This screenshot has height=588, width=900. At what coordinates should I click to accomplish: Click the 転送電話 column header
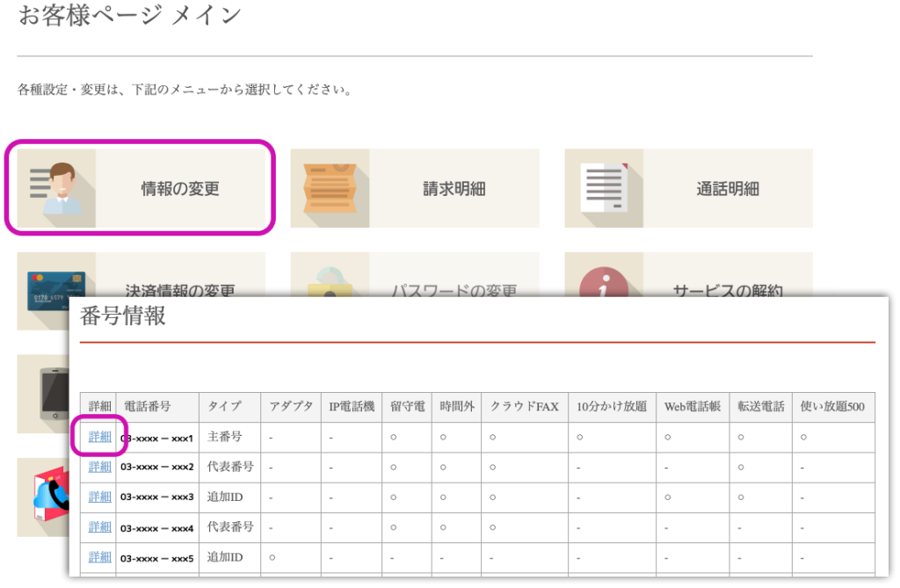pyautogui.click(x=760, y=407)
